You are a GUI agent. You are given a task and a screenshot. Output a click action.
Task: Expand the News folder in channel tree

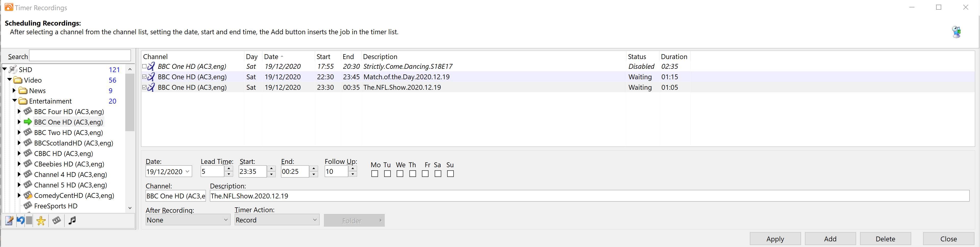(x=14, y=91)
